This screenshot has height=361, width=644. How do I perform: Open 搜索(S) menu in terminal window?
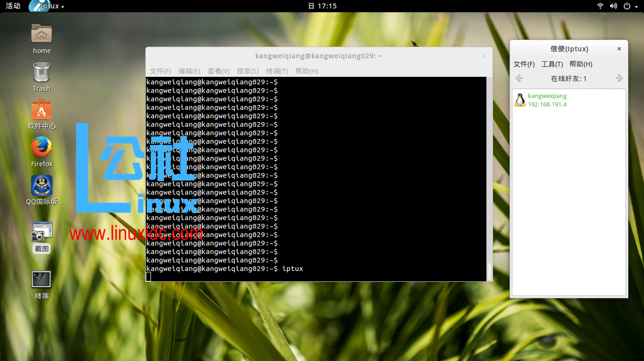248,71
